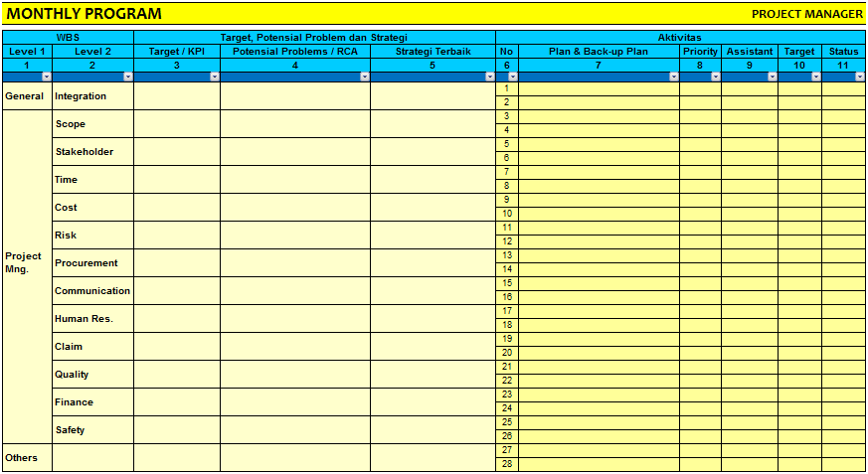Select the Project Mng. Level 1 cell
This screenshot has height=474, width=868.
pos(26,262)
